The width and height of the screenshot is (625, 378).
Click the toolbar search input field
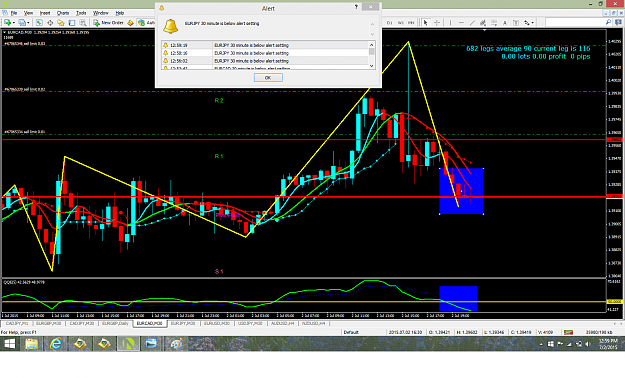(574, 22)
